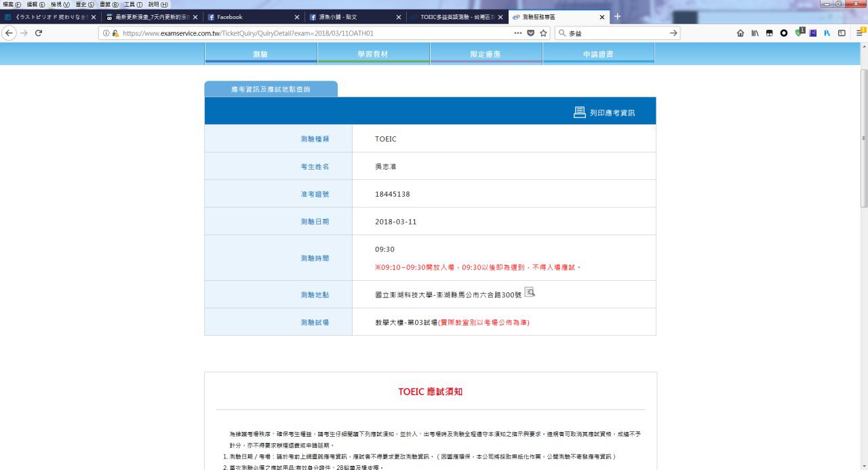Screen dimensions: 868x470
Task: Expand the 測驗 navigation menu
Action: click(260, 54)
